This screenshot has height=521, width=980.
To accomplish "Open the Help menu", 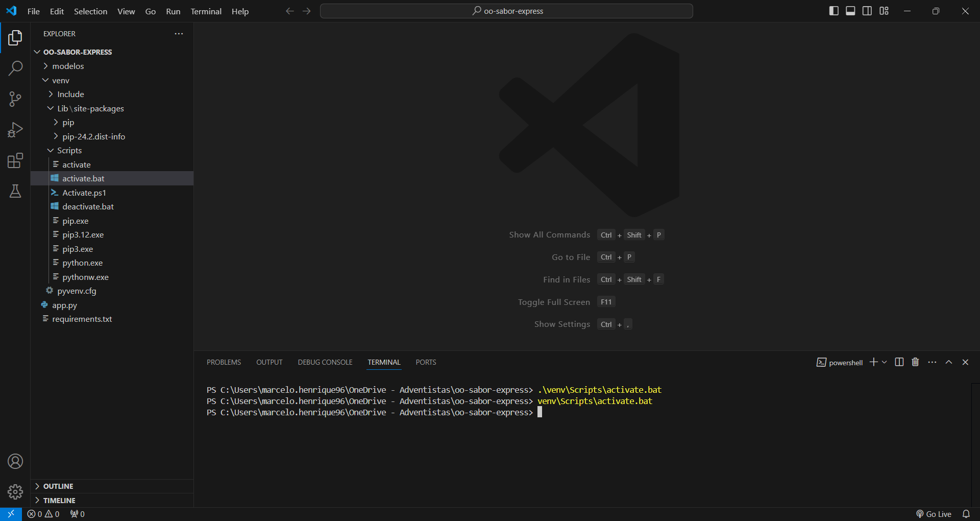I will 240,11.
